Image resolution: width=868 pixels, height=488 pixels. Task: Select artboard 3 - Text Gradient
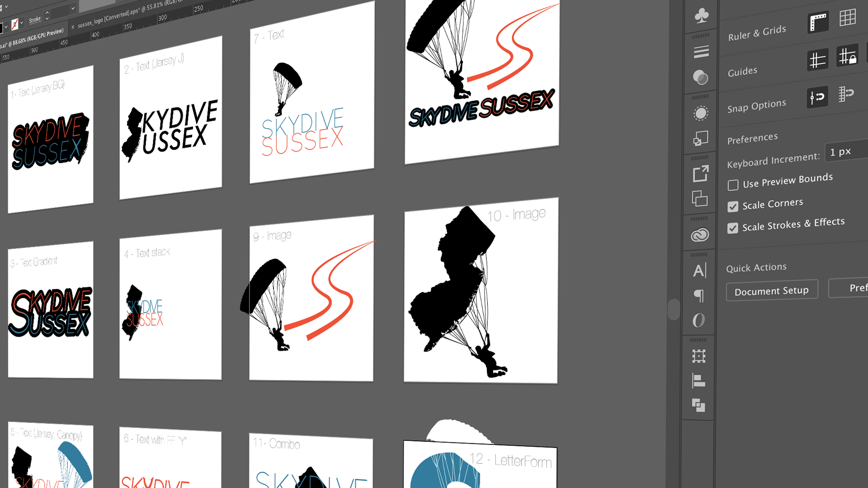51,310
